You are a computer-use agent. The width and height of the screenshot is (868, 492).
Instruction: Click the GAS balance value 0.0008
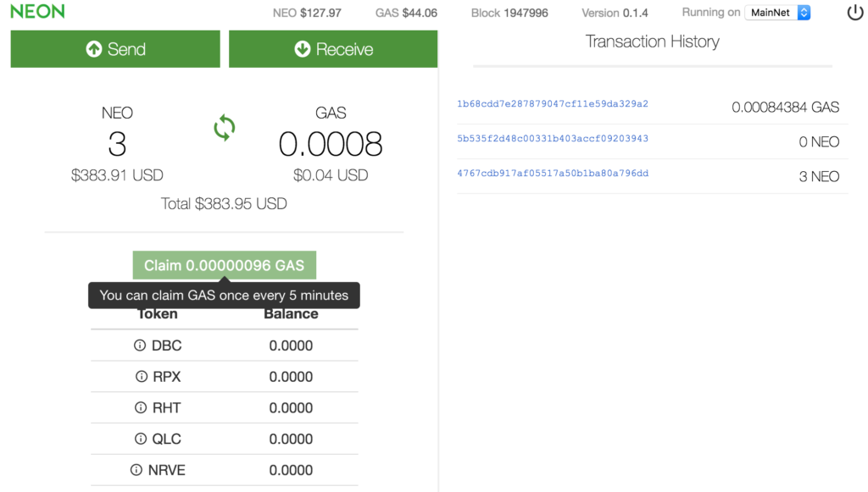tap(331, 144)
